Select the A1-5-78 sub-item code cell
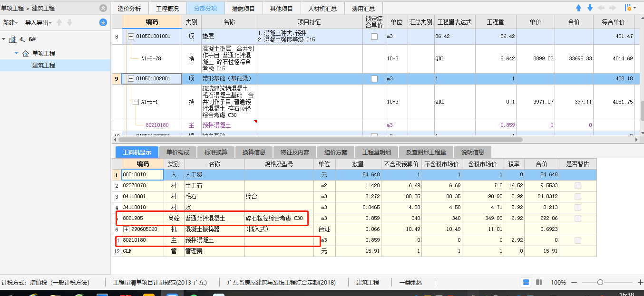Viewport: 644px width, 296px height. point(151,59)
